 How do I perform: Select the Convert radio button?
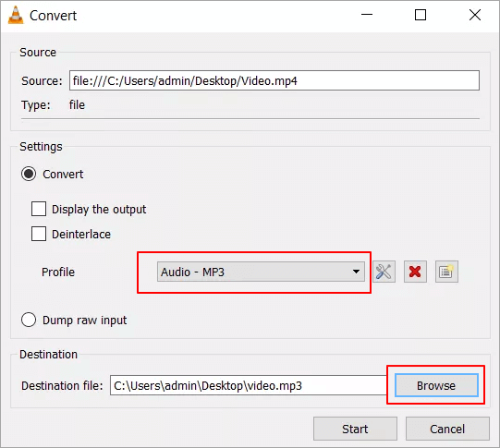point(29,174)
